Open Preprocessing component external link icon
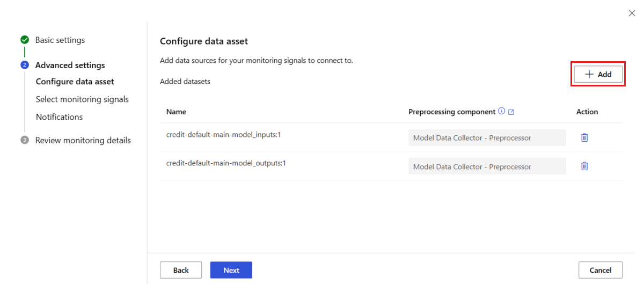The image size is (644, 284). (511, 112)
